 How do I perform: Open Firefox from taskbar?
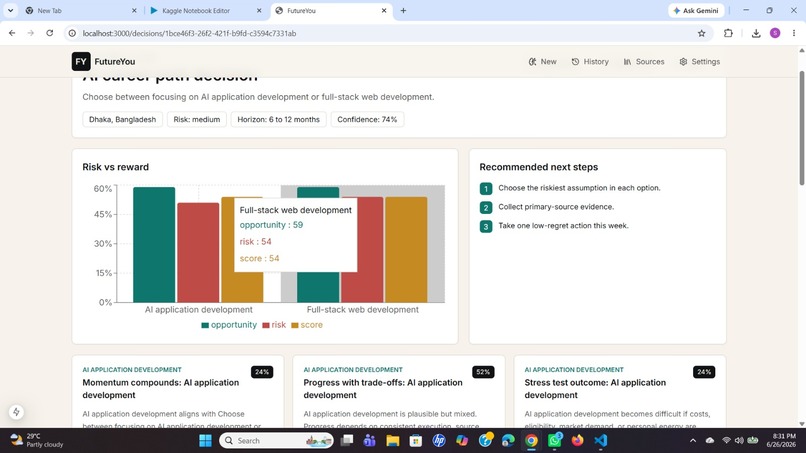577,441
